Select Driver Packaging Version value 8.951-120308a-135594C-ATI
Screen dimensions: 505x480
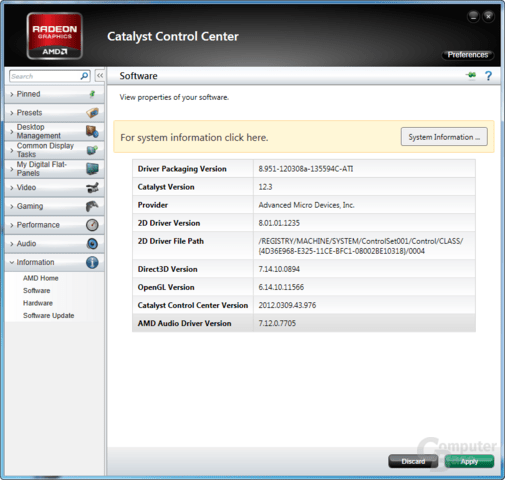306,169
